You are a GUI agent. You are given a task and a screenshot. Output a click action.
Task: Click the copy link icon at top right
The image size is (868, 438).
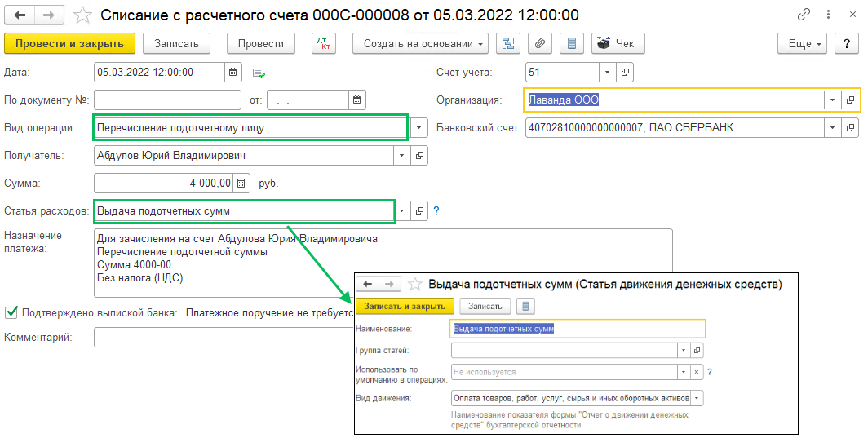tap(804, 15)
